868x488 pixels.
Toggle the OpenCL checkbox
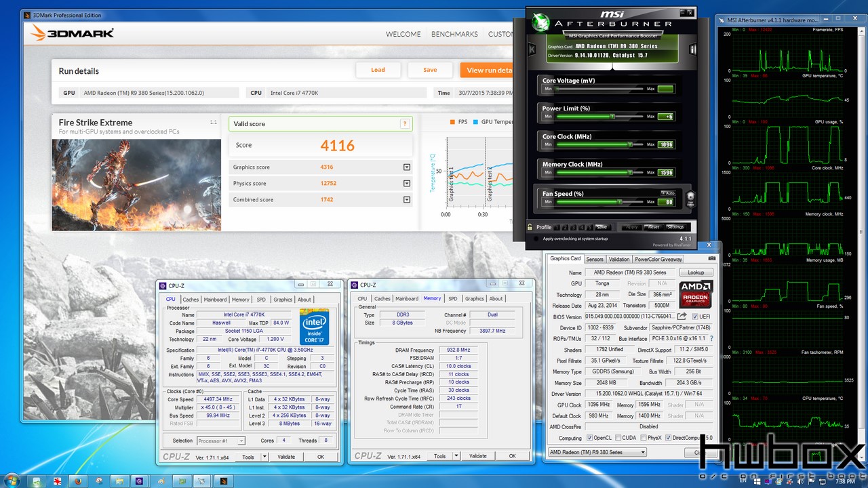(x=589, y=437)
